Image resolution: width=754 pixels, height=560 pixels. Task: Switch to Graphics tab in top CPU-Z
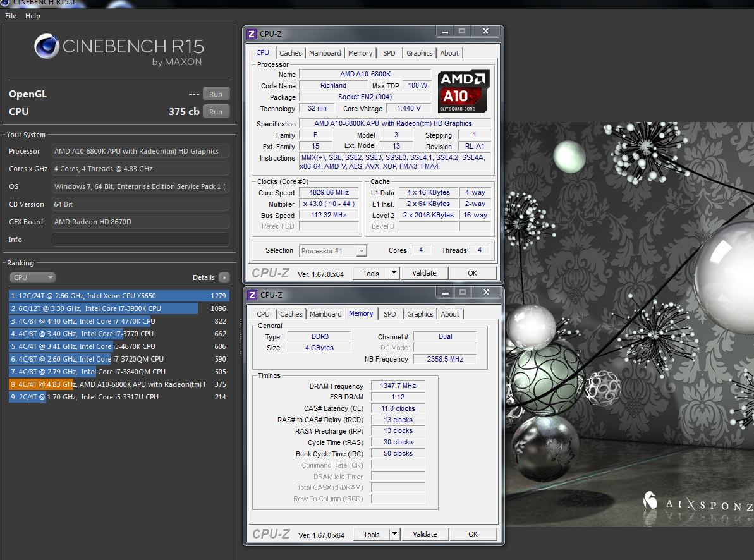pyautogui.click(x=419, y=53)
